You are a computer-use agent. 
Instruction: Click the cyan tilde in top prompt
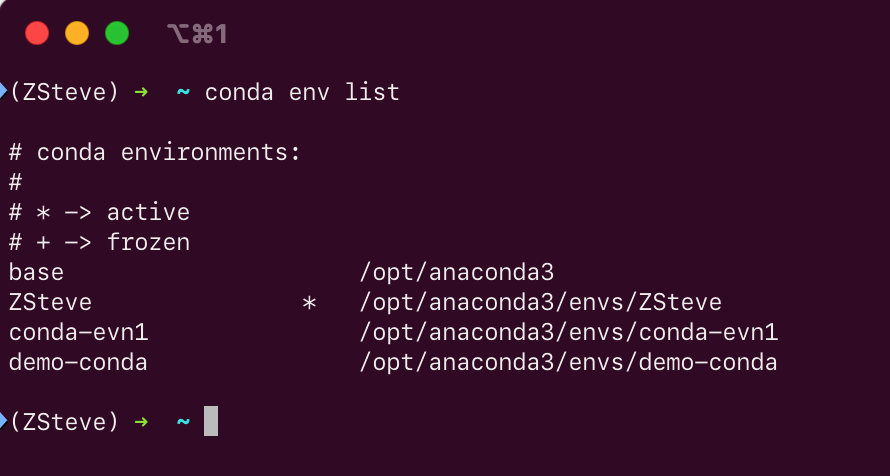point(183,91)
